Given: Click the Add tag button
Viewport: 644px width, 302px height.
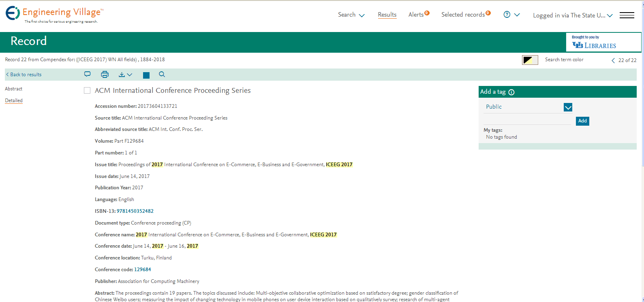Looking at the screenshot, I should pos(582,121).
